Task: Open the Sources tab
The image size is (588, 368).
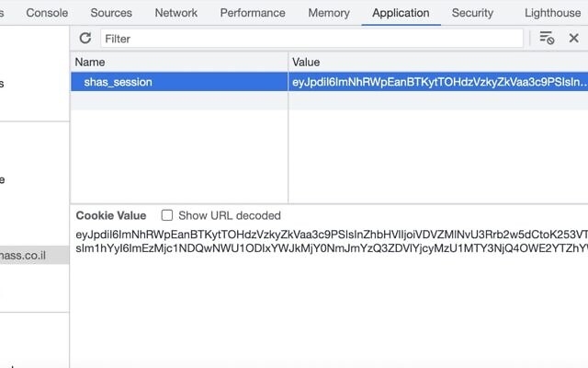Action: (111, 13)
